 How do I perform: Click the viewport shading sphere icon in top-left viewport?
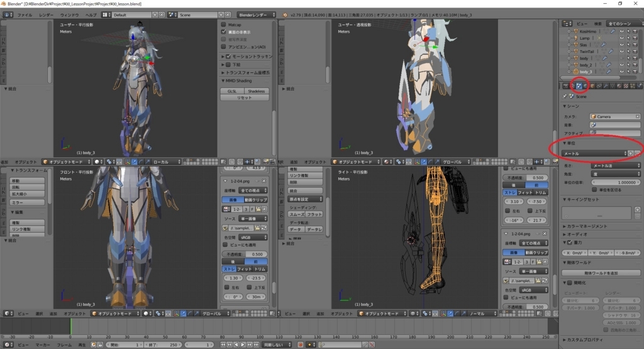point(99,162)
